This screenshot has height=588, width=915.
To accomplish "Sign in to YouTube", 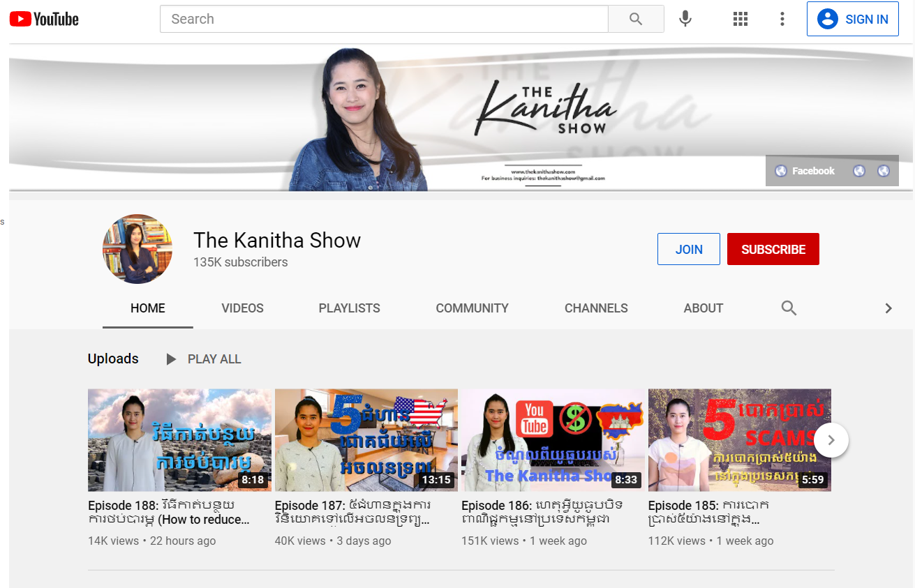I will (852, 19).
